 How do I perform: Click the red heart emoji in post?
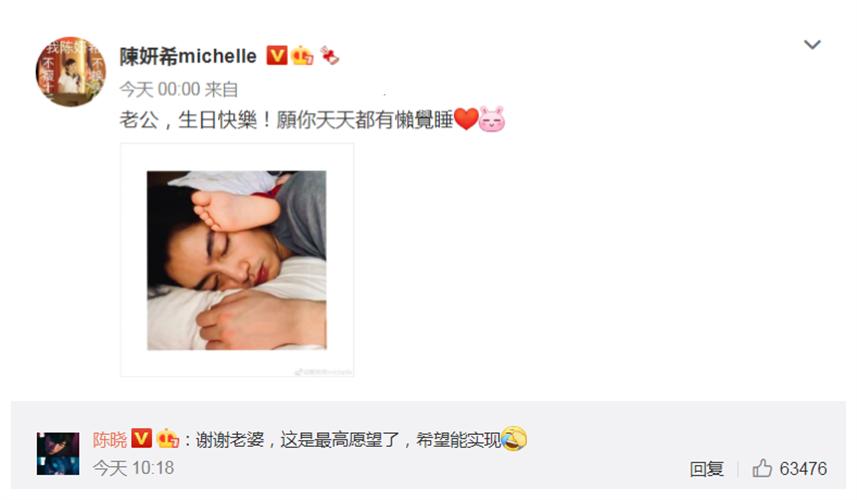click(x=466, y=119)
